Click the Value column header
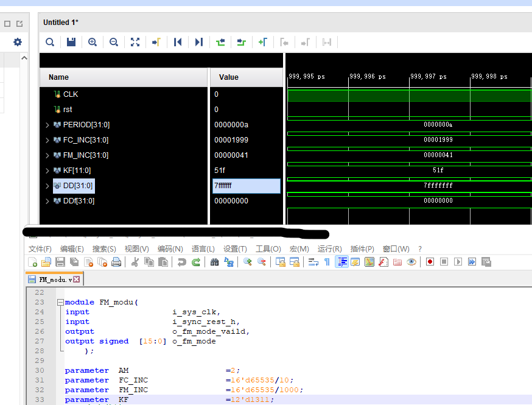This screenshot has height=405, width=532. tap(228, 77)
